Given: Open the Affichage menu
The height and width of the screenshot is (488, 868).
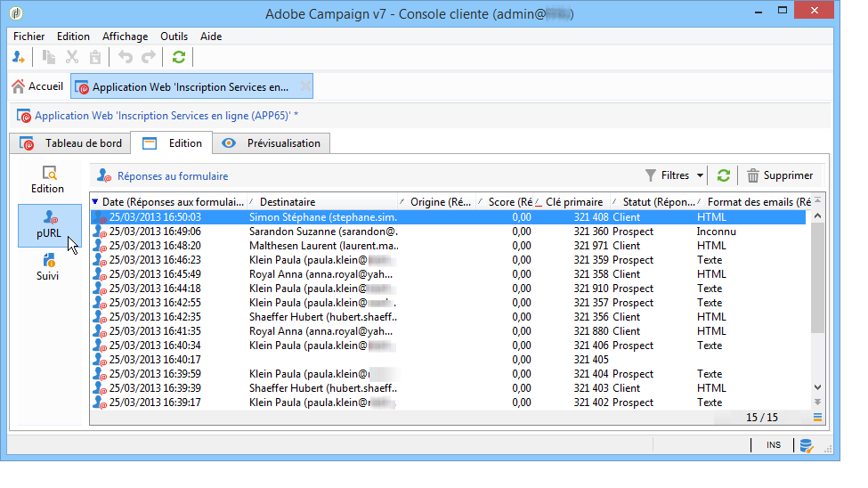Looking at the screenshot, I should (126, 37).
